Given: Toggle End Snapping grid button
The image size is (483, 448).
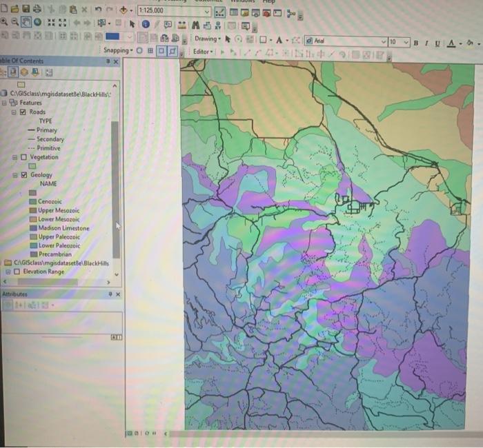Looking at the screenshot, I should (x=150, y=51).
